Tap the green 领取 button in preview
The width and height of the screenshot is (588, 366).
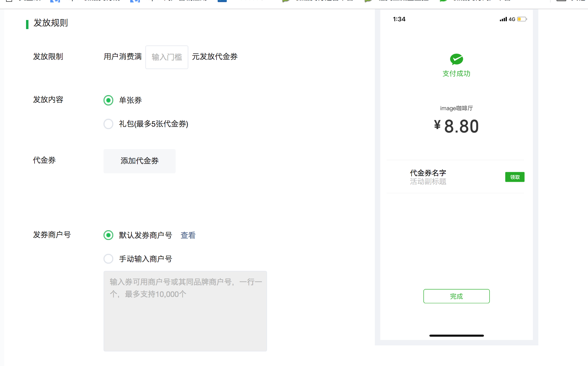coord(514,177)
